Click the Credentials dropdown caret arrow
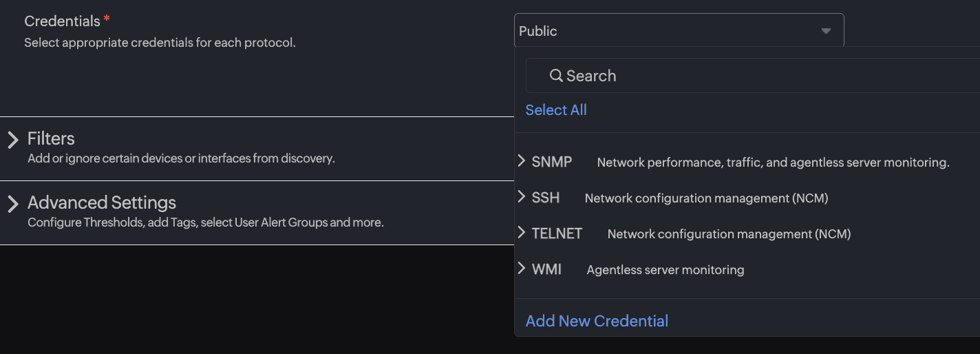 click(826, 31)
